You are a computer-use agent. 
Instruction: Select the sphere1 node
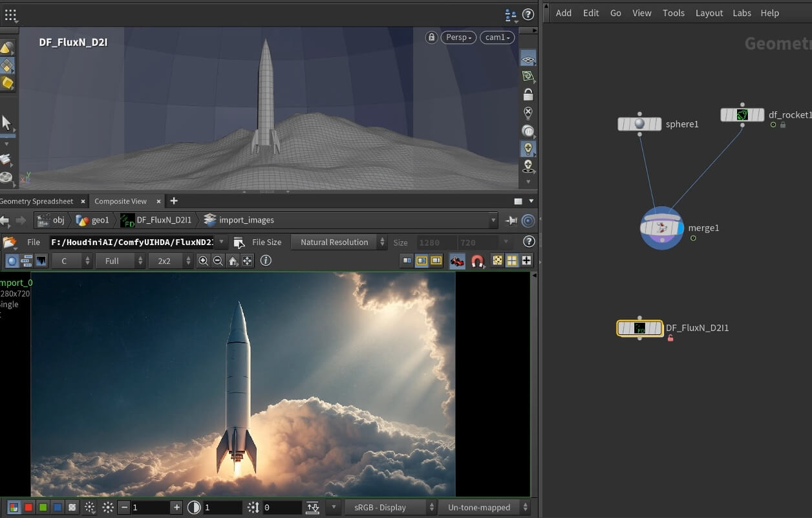[639, 124]
